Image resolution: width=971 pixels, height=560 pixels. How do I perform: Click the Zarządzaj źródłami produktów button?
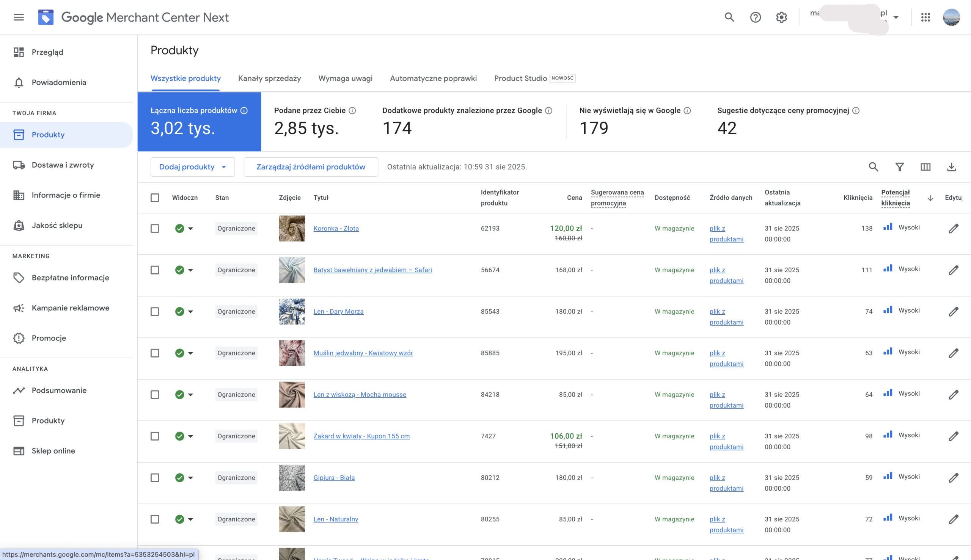[311, 167]
